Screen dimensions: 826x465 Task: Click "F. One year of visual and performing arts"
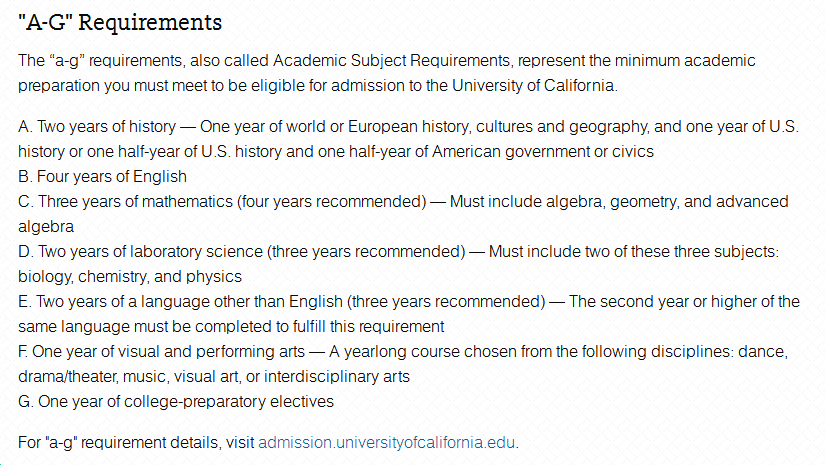click(x=161, y=351)
